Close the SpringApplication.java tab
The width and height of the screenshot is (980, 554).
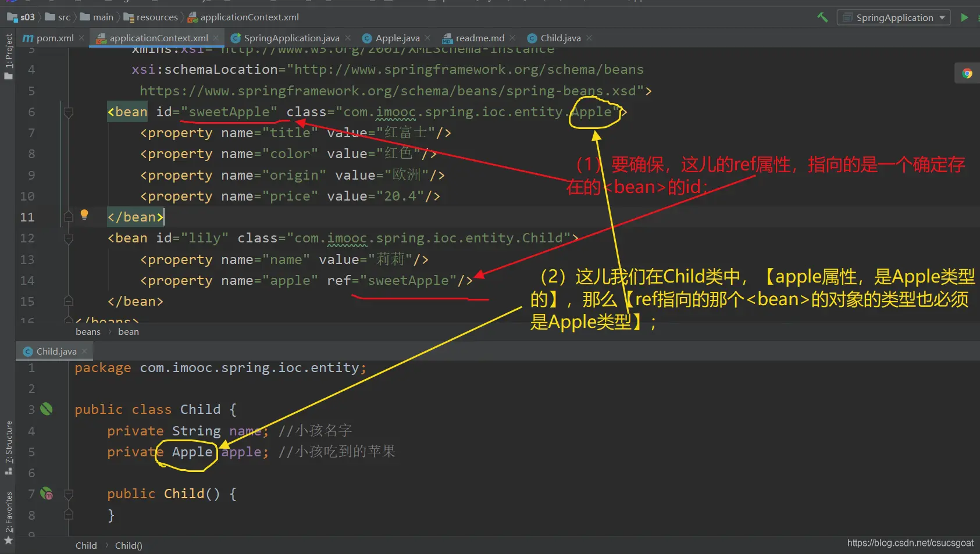click(x=348, y=38)
